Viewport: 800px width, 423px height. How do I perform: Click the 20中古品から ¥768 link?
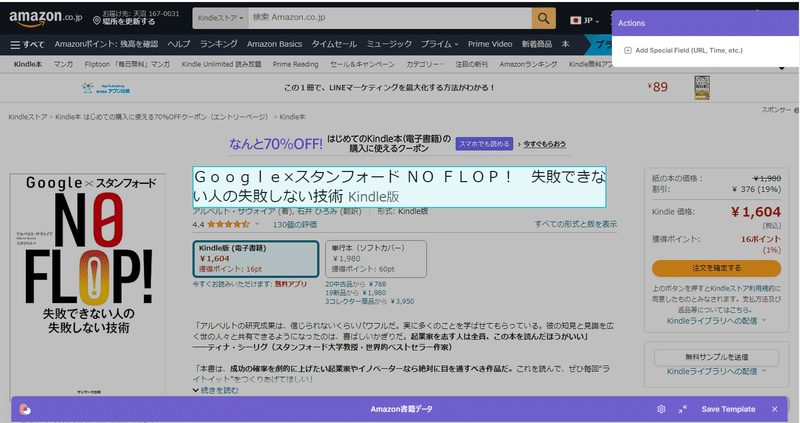pos(356,284)
